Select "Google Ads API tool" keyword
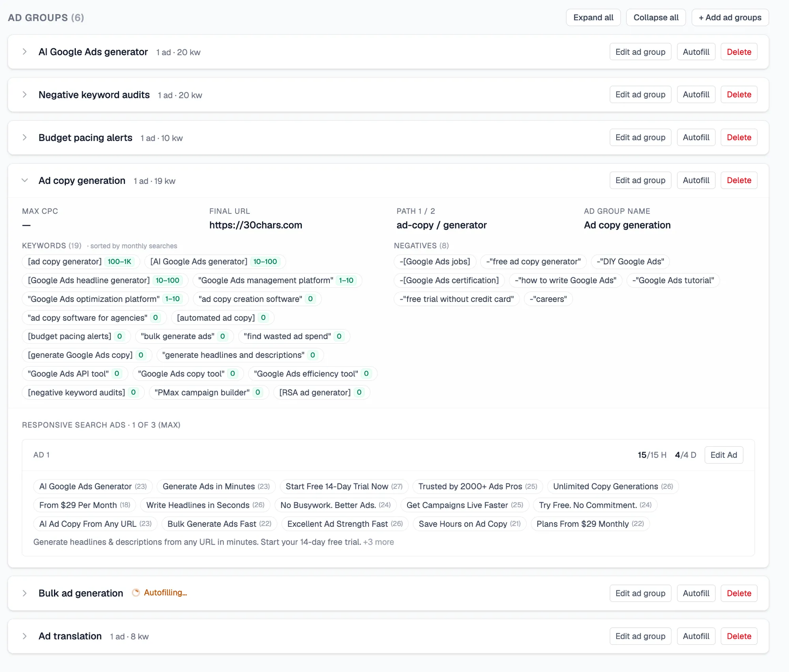 tap(75, 374)
